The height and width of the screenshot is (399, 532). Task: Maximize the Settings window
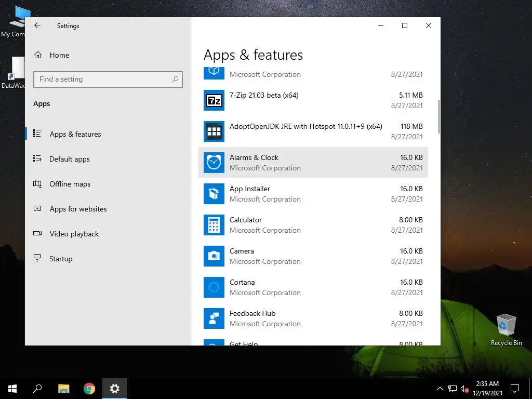tap(404, 25)
